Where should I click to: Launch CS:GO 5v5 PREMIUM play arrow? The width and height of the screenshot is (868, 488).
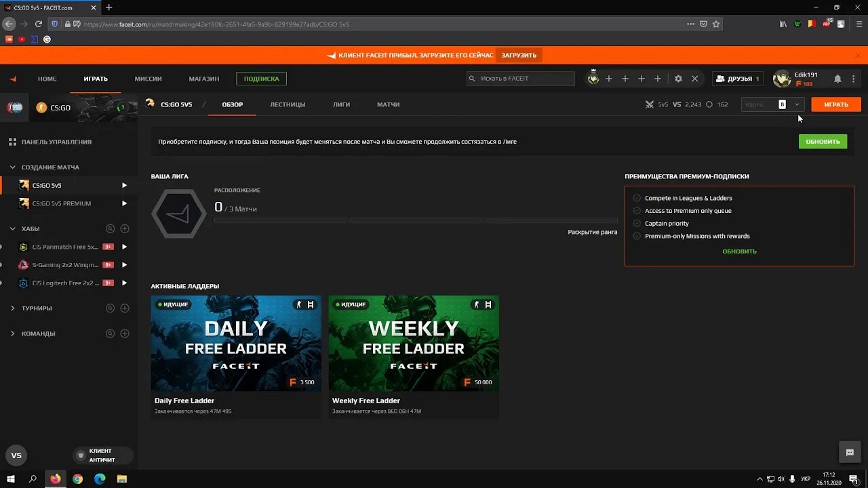pos(124,203)
